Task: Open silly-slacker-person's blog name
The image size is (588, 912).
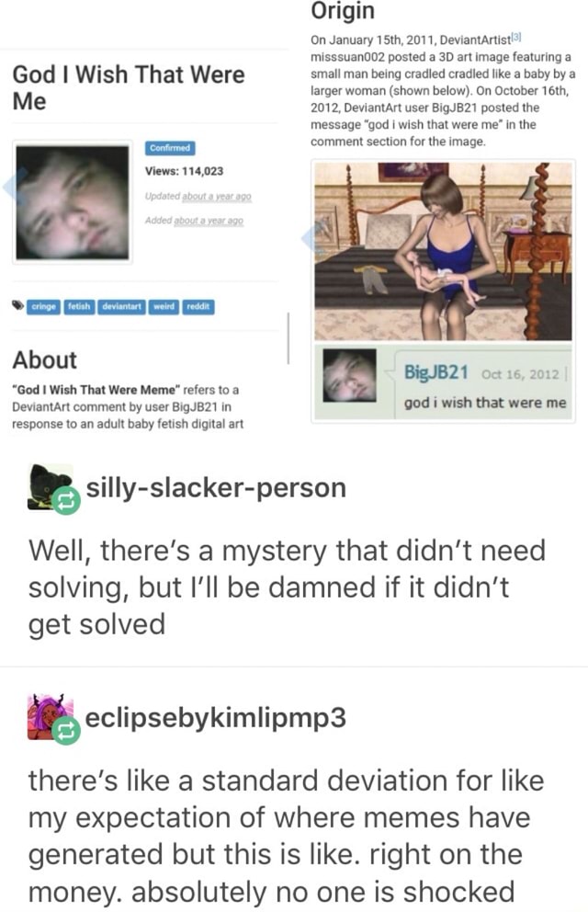Action: coord(216,487)
